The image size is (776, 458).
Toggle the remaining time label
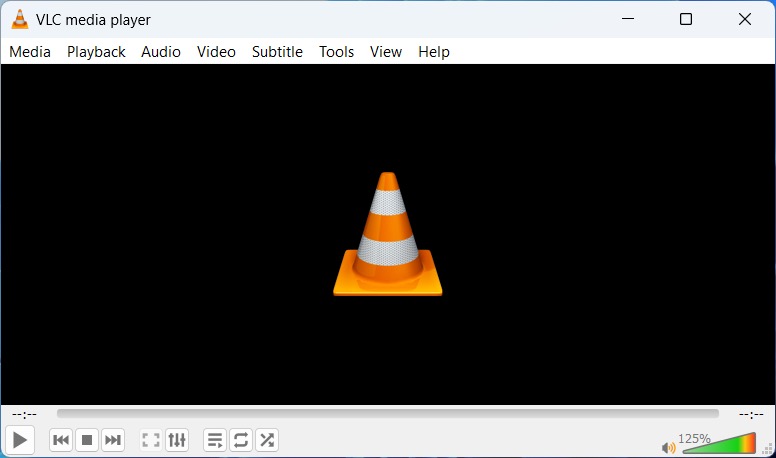[x=751, y=414]
